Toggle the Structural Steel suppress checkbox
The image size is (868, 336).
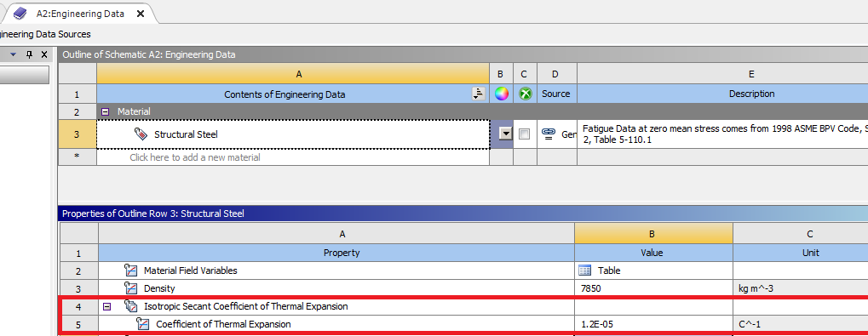click(x=524, y=134)
